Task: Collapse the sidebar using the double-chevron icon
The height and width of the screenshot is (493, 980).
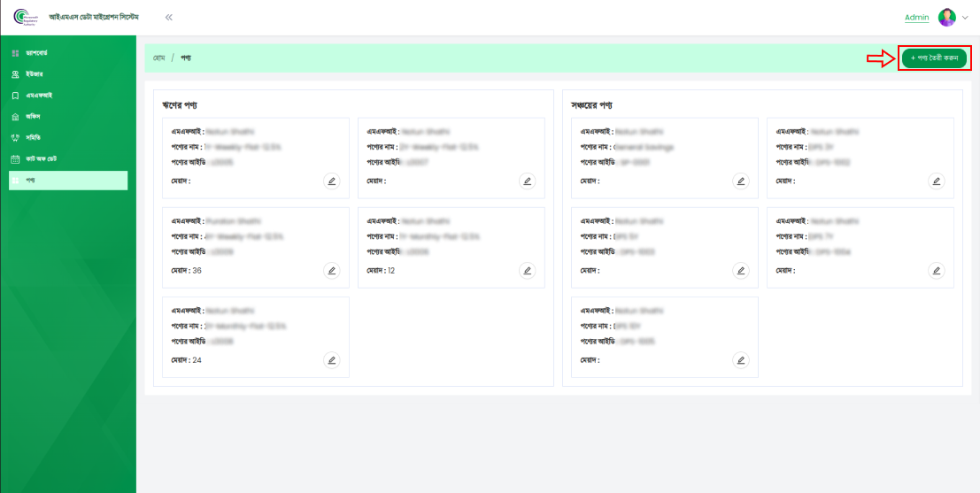Action: [x=168, y=18]
